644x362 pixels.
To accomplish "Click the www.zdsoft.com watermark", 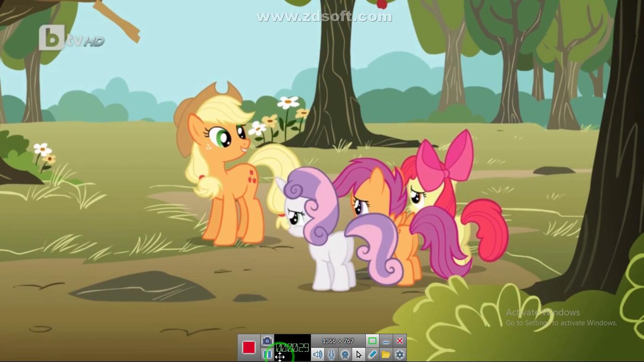I will click(324, 17).
